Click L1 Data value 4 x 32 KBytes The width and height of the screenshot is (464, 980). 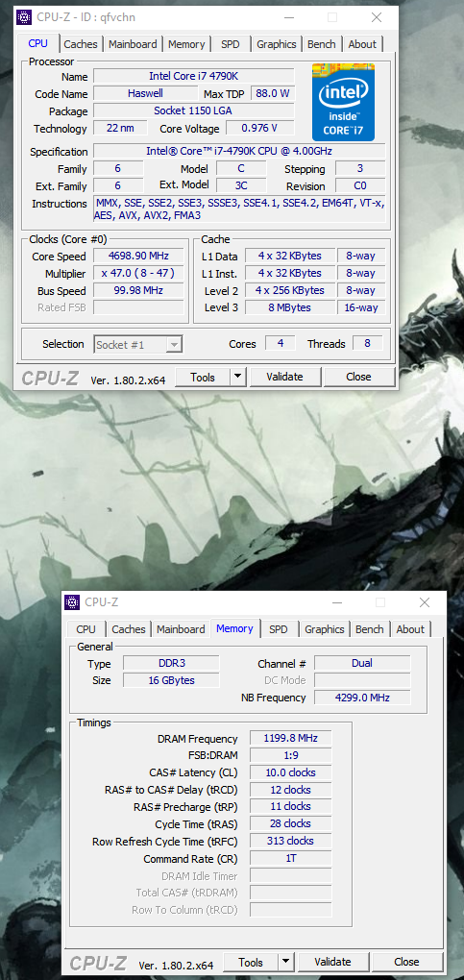[289, 257]
